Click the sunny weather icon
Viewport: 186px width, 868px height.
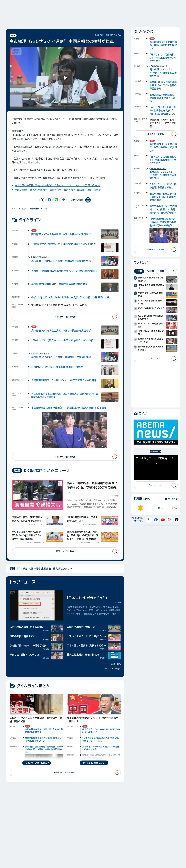point(140,508)
